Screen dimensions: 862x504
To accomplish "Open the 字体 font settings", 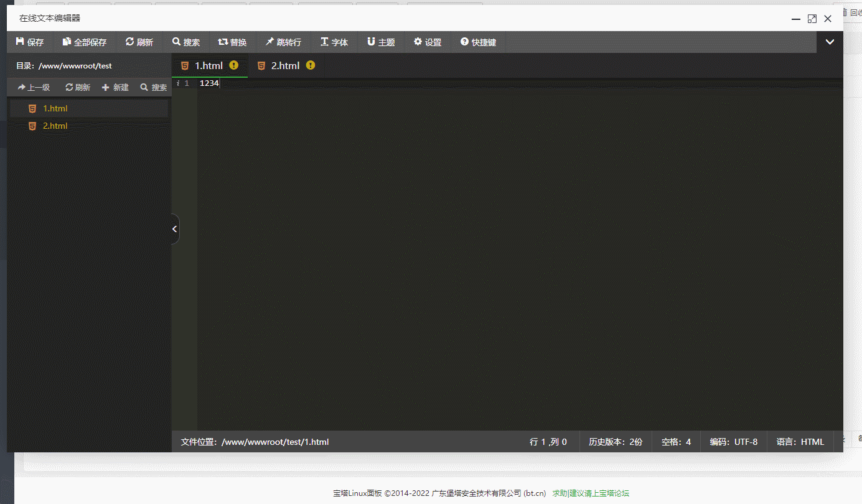I will pyautogui.click(x=334, y=42).
